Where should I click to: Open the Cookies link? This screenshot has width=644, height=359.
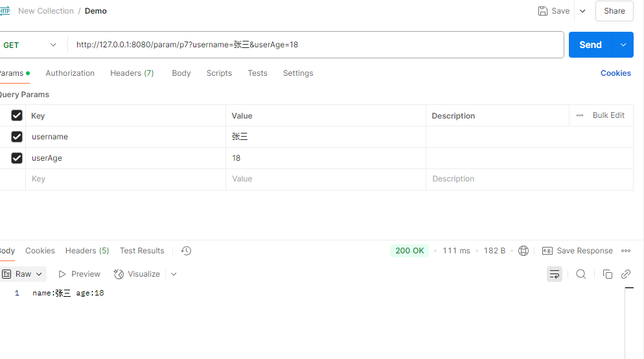tap(615, 73)
